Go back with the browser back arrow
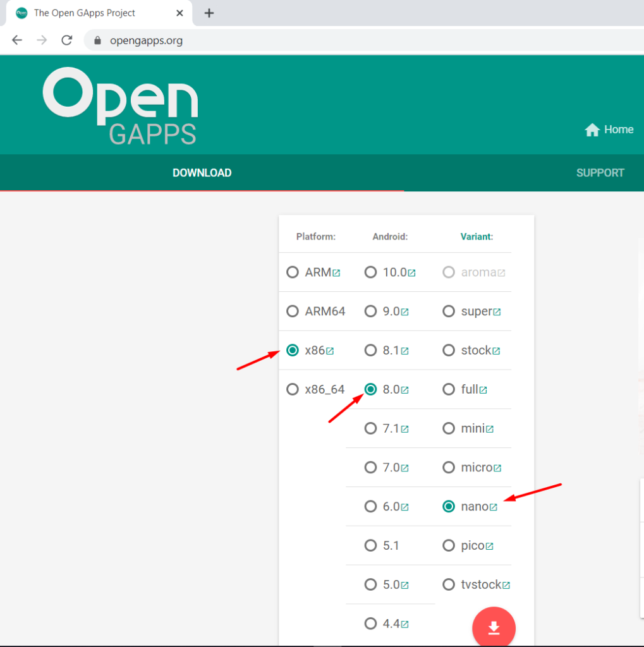 point(17,40)
